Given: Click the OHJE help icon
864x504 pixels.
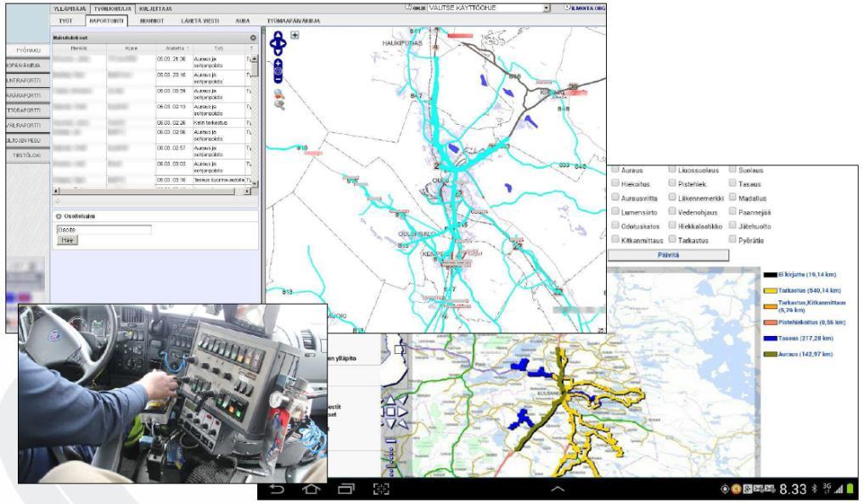Looking at the screenshot, I should (x=408, y=8).
